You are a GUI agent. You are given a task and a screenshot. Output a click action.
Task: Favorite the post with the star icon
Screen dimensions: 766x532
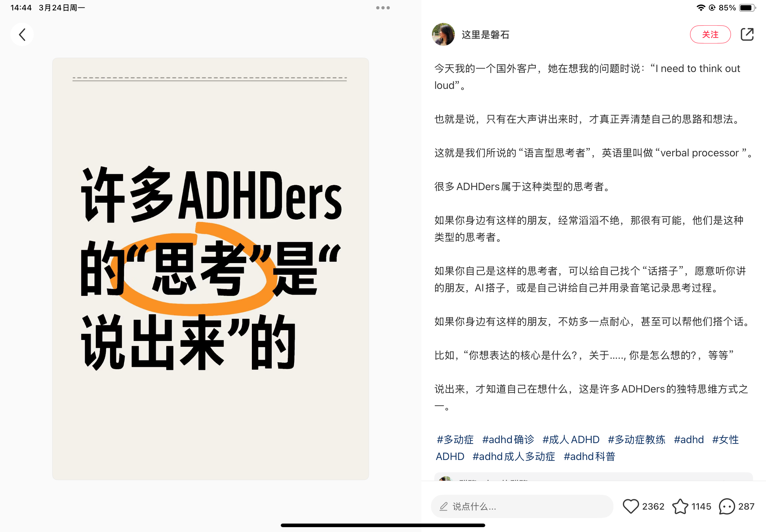680,506
